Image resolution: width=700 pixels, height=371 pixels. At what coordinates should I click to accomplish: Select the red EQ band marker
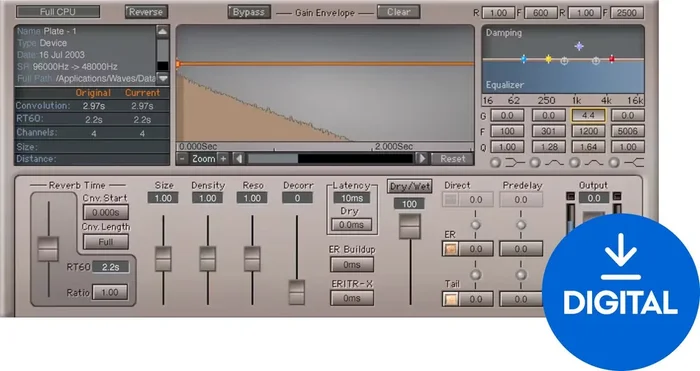(612, 59)
